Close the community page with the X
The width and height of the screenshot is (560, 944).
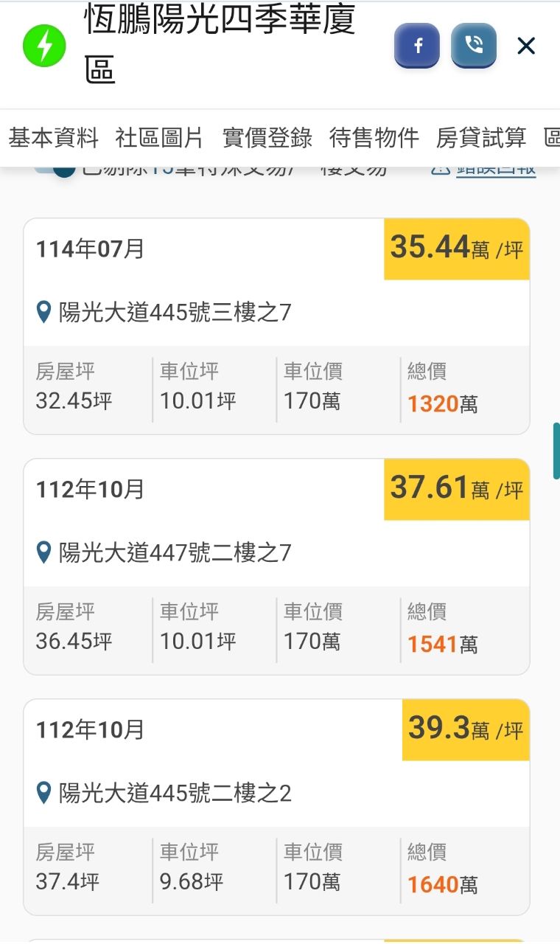point(526,46)
